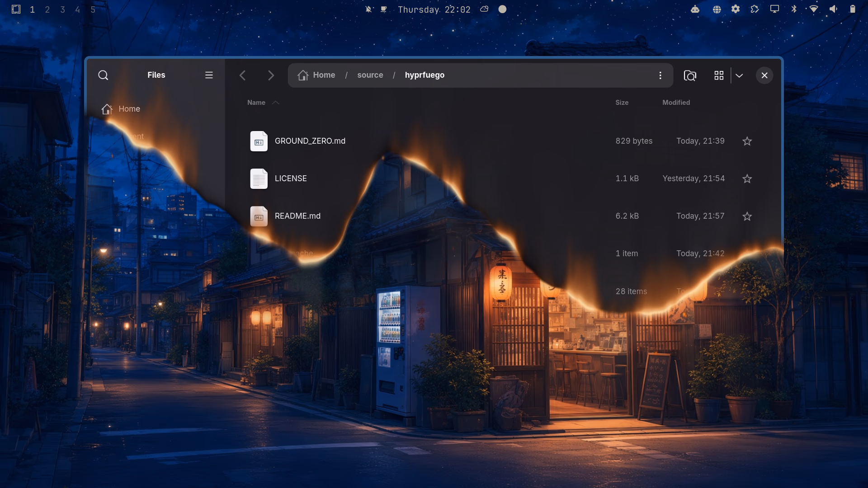Click the 28 items size entry
This screenshot has width=868, height=488.
coord(631,291)
